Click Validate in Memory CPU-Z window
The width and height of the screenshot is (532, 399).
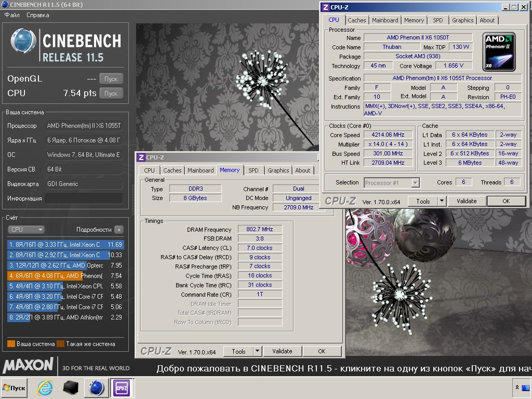click(x=282, y=352)
